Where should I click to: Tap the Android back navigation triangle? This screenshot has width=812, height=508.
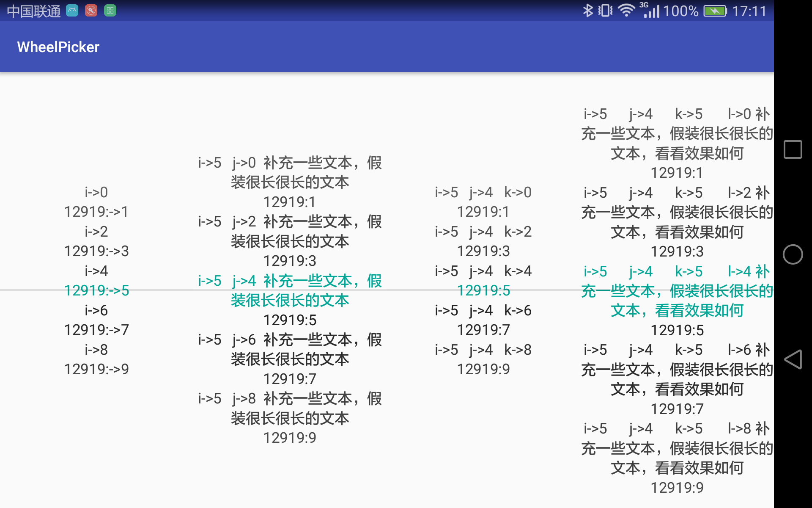[793, 359]
